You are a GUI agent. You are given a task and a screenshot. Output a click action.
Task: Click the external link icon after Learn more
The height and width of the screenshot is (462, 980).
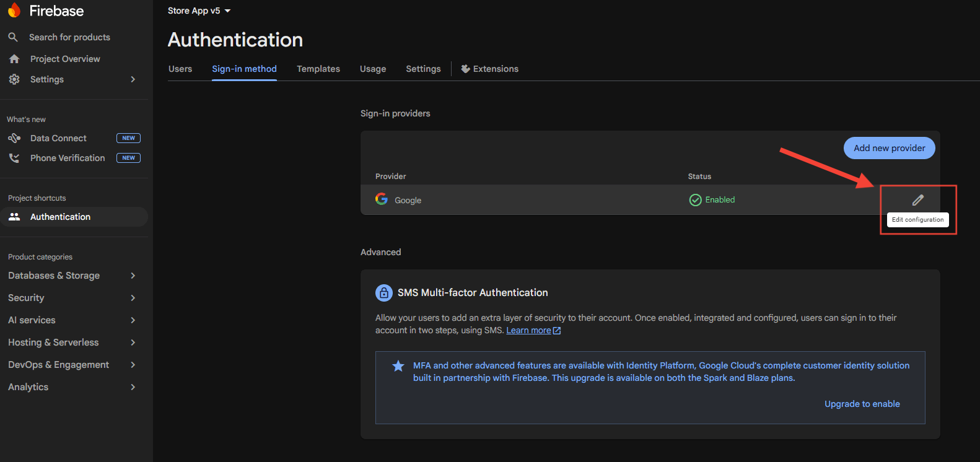(x=557, y=331)
